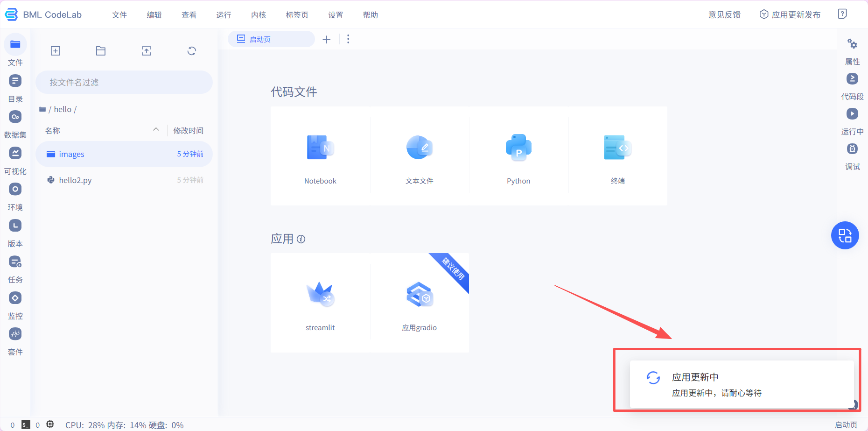Click the blue floating round button
This screenshot has height=431, width=868.
(845, 235)
